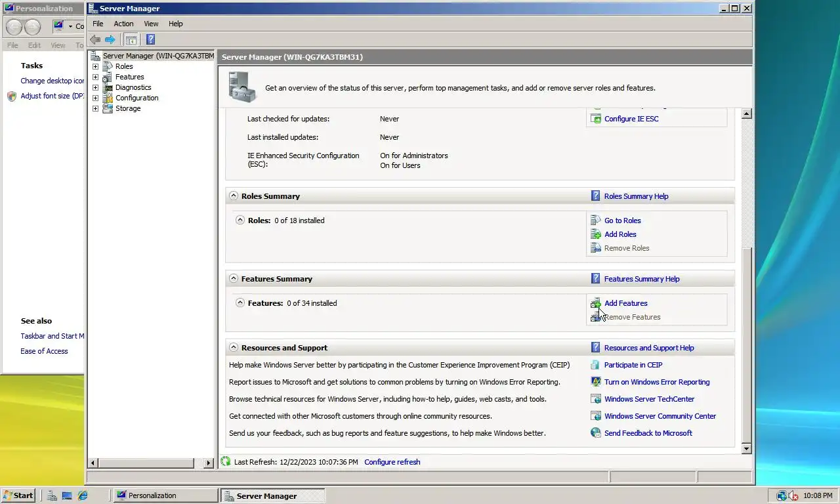This screenshot has width=840, height=504.
Task: Open the File menu in Server Manager
Action: pyautogui.click(x=98, y=24)
